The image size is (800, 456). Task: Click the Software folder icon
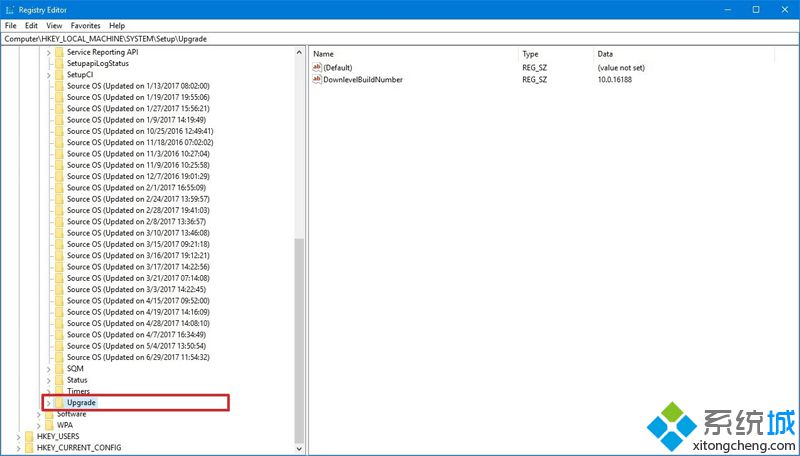(x=49, y=414)
